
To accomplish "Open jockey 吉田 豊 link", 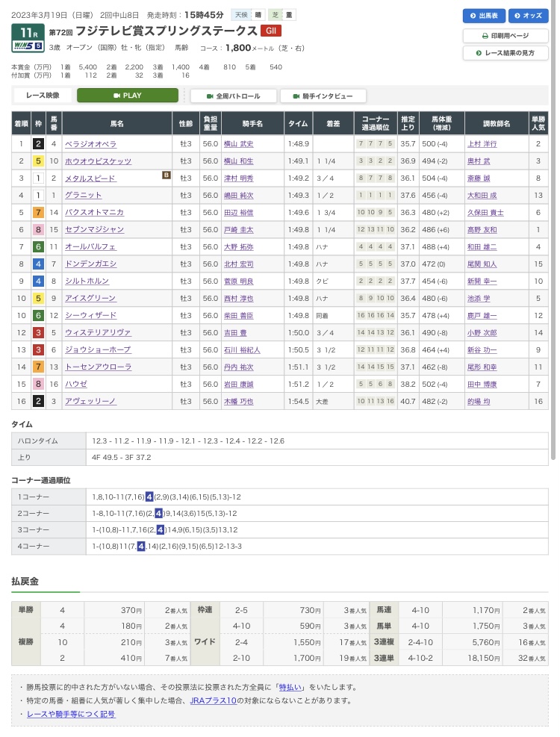I will [x=235, y=333].
